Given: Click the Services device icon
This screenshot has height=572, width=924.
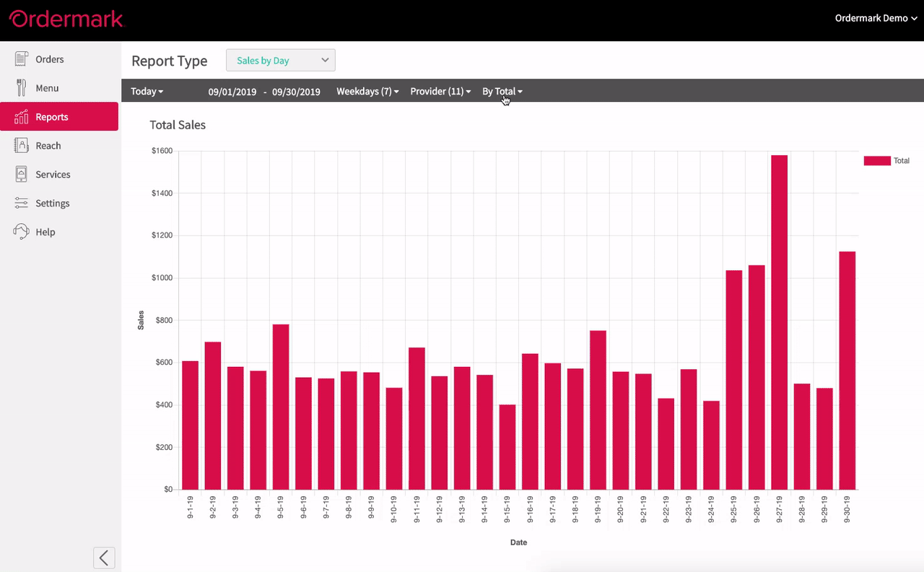Looking at the screenshot, I should click(x=22, y=174).
